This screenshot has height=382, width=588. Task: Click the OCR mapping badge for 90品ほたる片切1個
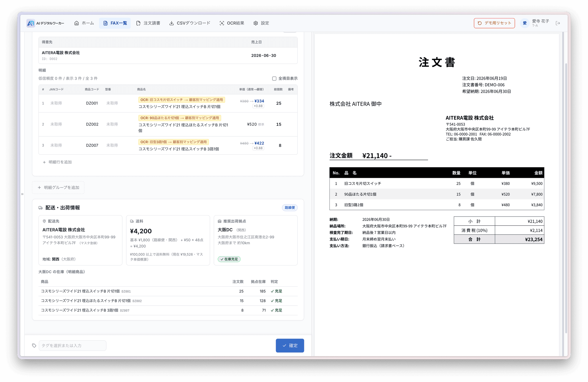pos(180,118)
